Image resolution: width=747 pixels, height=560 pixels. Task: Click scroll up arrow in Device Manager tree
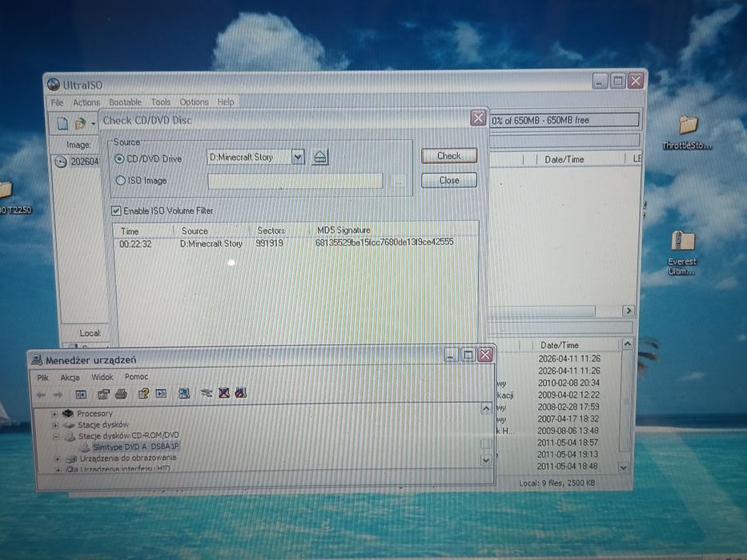[486, 409]
